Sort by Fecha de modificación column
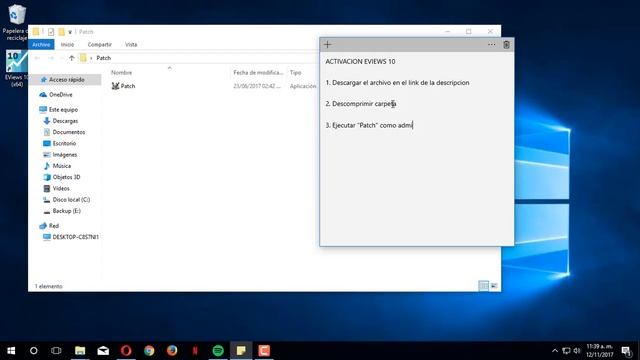 (x=258, y=72)
